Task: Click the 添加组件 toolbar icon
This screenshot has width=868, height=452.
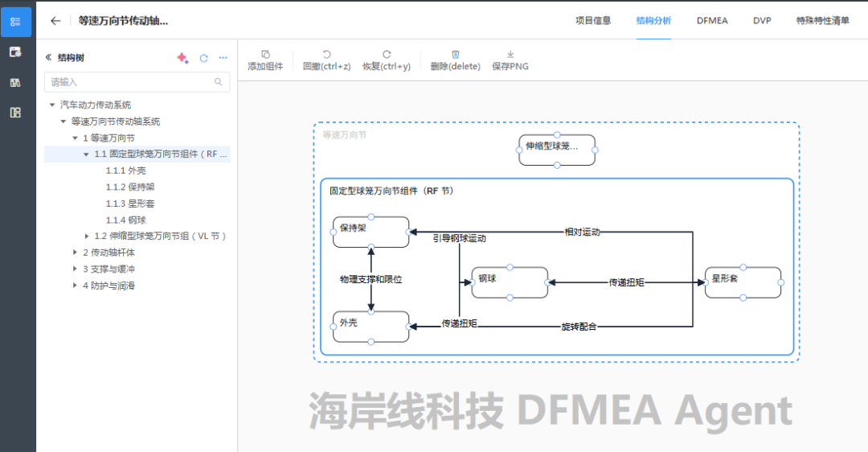Action: (x=265, y=54)
